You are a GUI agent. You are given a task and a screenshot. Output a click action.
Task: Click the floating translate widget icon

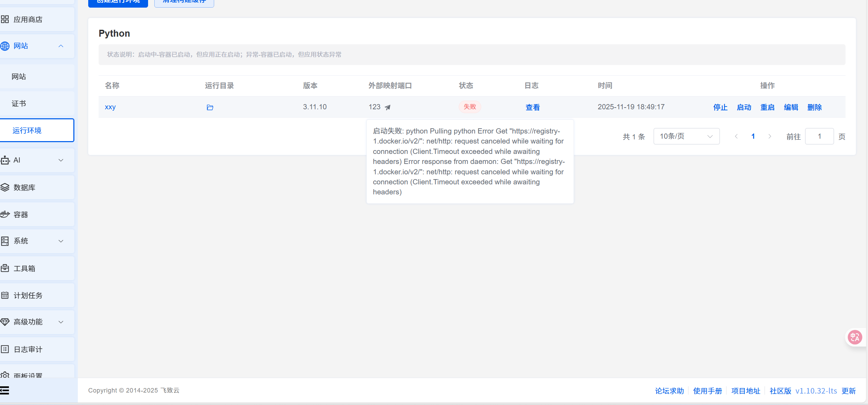tap(855, 337)
